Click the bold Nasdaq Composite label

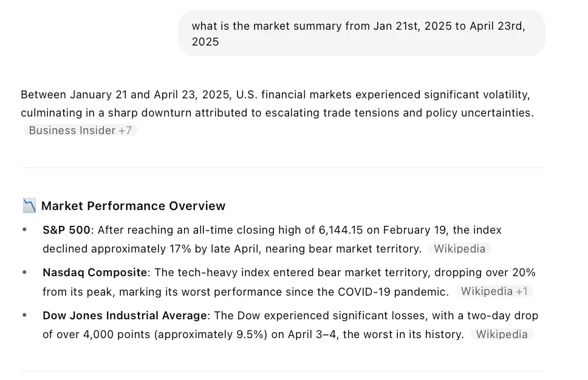tap(95, 273)
